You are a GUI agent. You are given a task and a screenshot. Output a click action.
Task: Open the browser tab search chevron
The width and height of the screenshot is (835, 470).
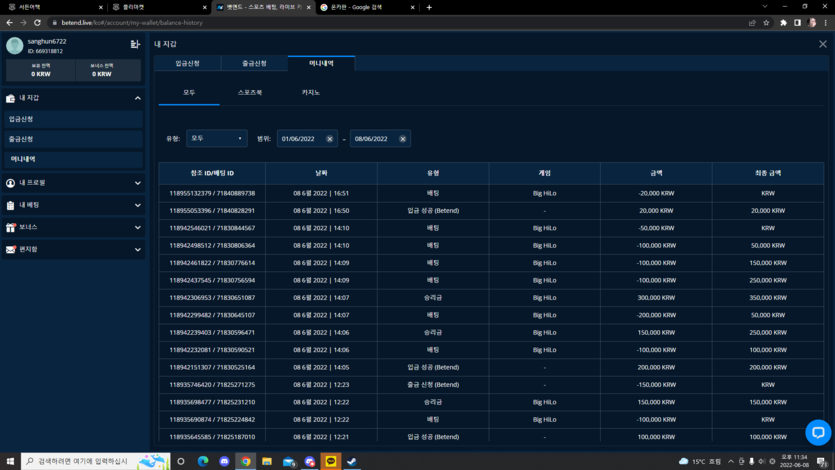pyautogui.click(x=765, y=7)
